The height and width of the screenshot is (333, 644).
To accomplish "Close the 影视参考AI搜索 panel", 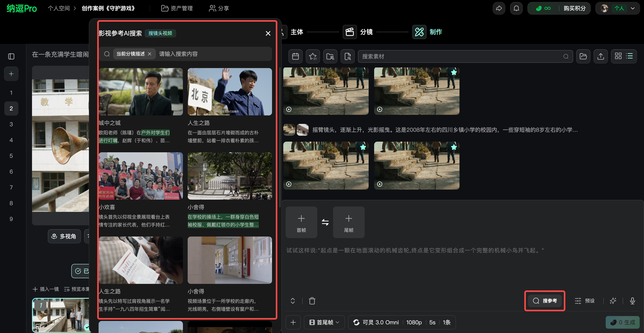I will (x=268, y=33).
